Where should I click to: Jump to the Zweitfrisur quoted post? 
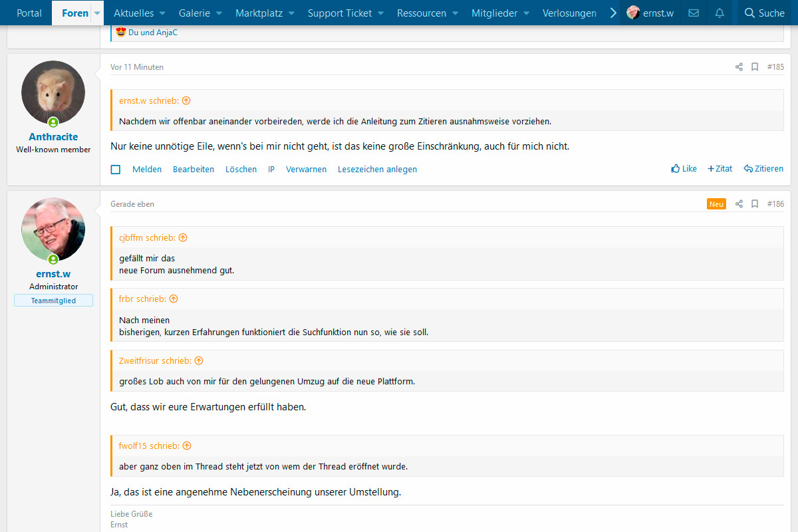pyautogui.click(x=199, y=360)
